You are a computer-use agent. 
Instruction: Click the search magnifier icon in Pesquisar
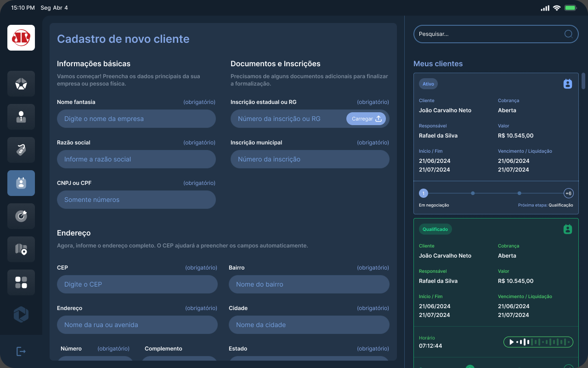pyautogui.click(x=568, y=34)
